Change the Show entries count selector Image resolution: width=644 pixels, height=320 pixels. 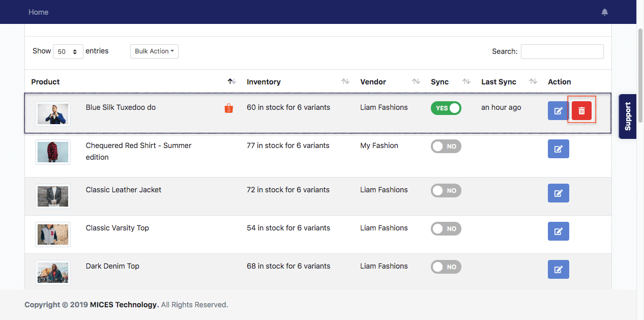point(68,52)
